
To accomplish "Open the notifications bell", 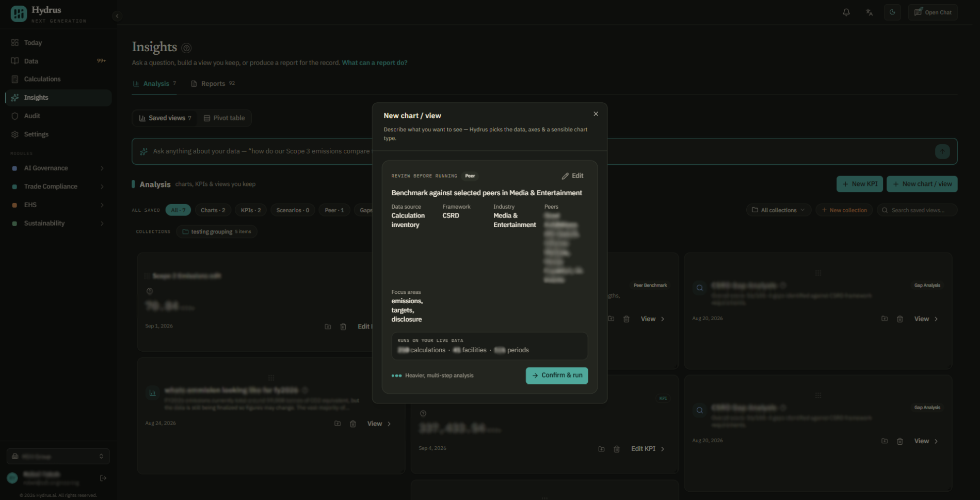I will click(x=846, y=12).
